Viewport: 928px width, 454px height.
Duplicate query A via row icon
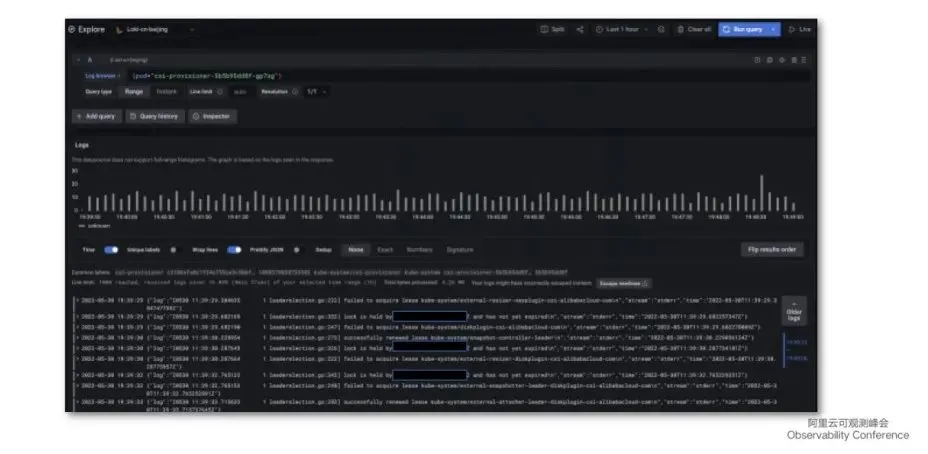point(758,60)
